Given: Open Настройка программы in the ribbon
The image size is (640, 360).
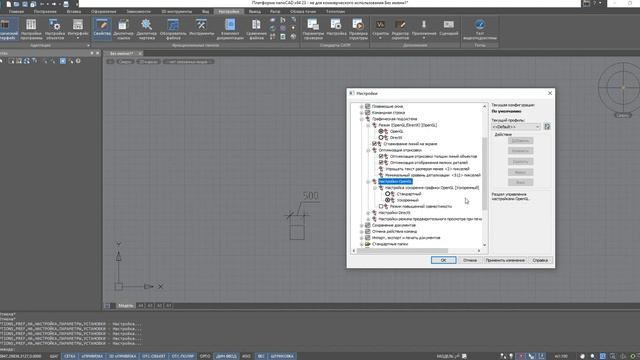Looking at the screenshot, I should (x=31, y=29).
